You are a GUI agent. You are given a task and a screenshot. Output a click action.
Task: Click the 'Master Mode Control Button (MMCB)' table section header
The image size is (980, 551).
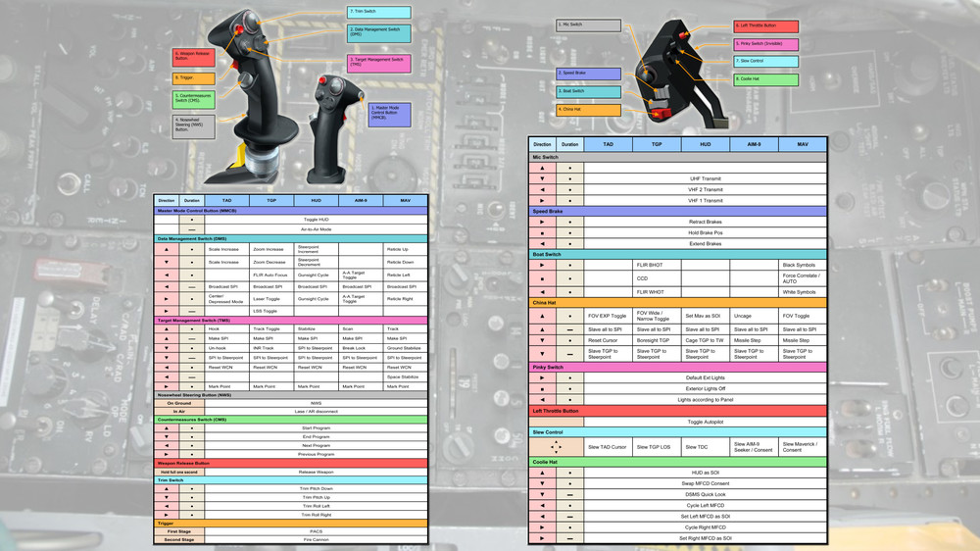(291, 211)
